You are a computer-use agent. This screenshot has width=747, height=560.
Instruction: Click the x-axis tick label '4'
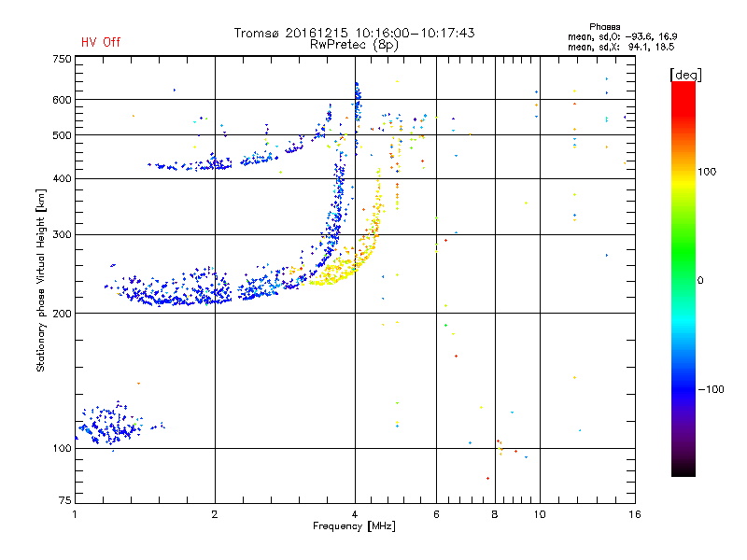(355, 514)
